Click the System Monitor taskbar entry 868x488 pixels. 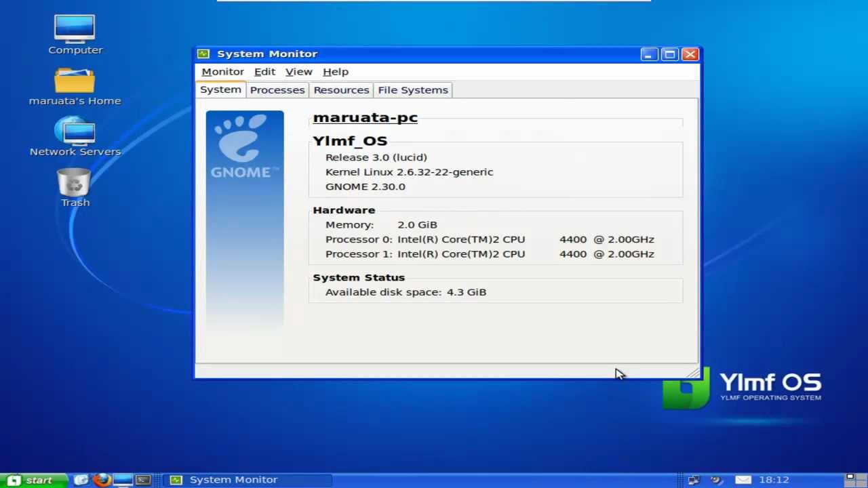coord(248,480)
